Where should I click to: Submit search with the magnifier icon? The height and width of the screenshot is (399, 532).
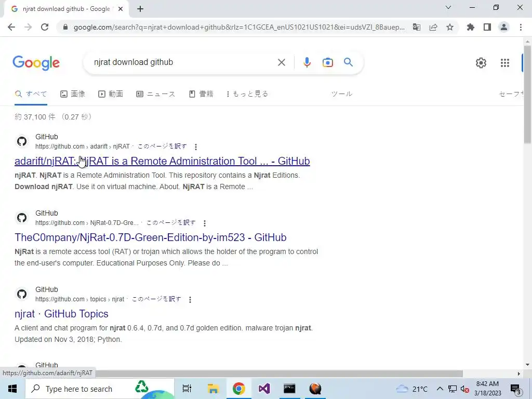pyautogui.click(x=348, y=62)
